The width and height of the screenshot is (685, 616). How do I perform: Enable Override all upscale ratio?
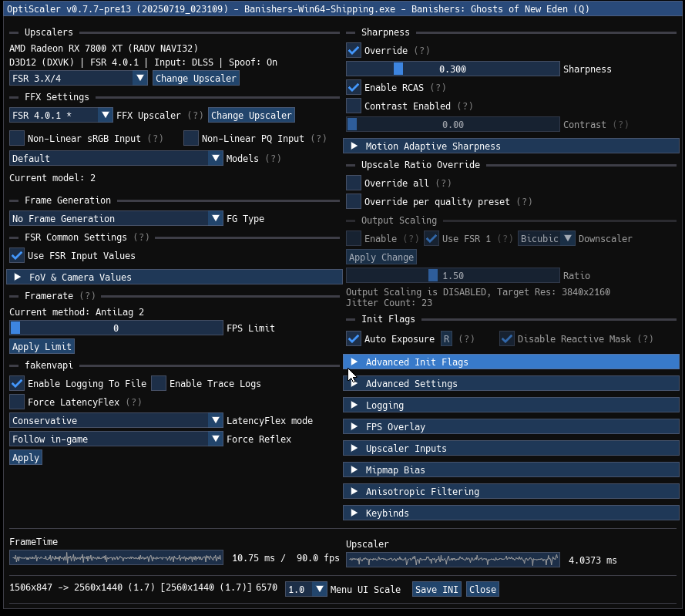coord(354,183)
